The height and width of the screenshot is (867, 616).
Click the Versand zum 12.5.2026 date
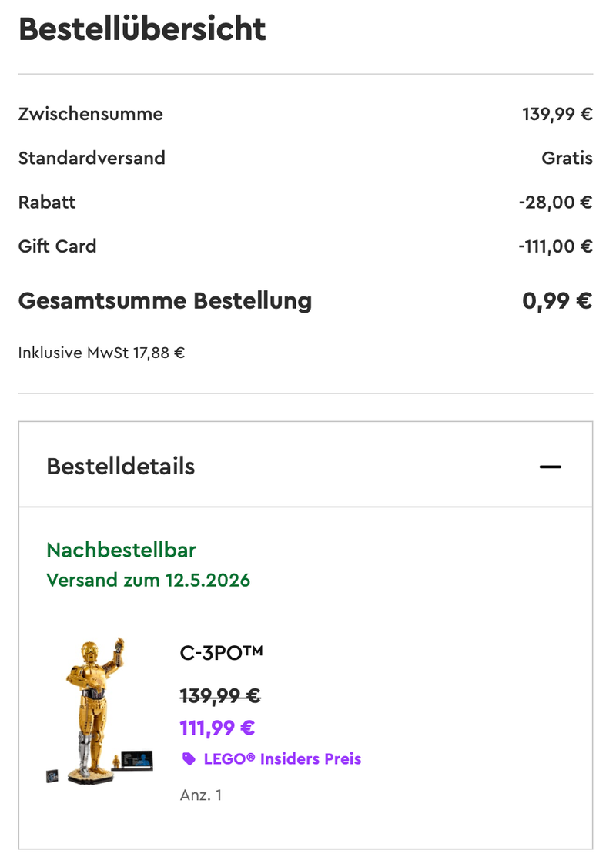point(148,580)
